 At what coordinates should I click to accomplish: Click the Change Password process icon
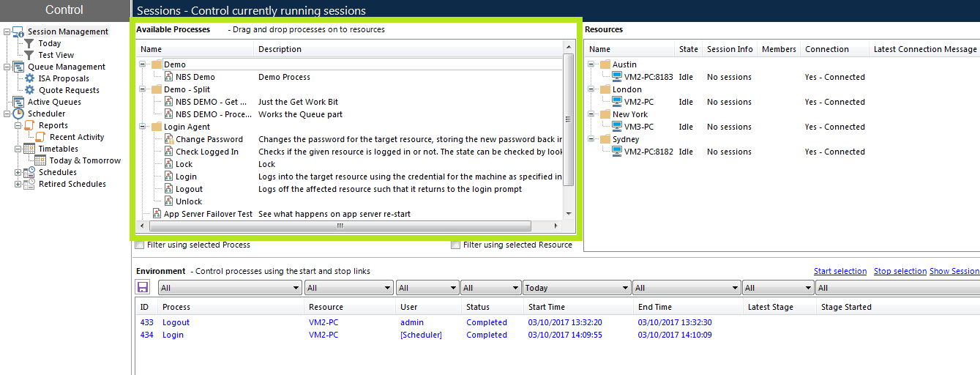(x=169, y=139)
